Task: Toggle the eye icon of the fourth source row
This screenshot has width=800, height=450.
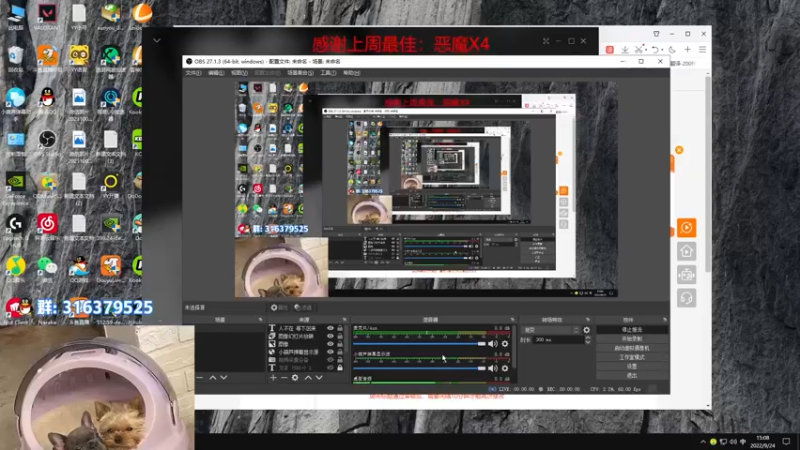Action: (x=330, y=352)
